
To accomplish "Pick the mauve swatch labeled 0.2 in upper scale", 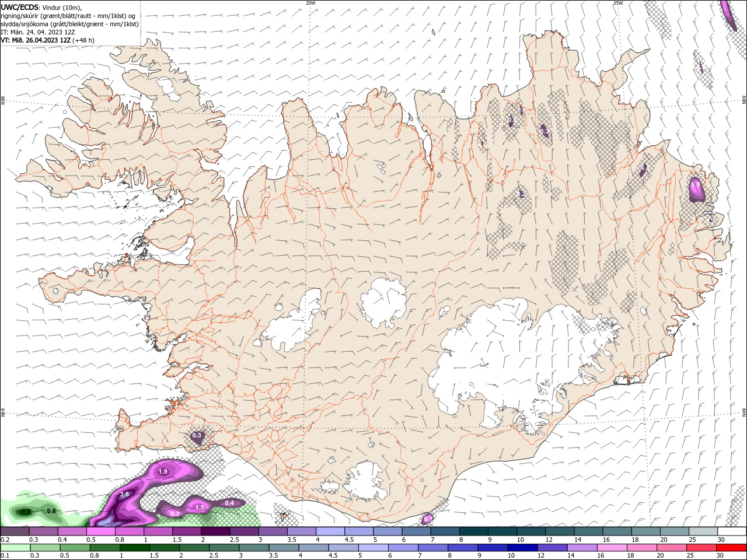I will point(15,531).
